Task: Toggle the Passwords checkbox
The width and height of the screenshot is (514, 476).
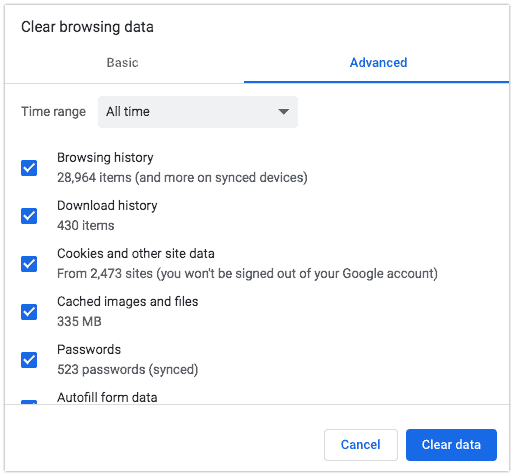Action: click(29, 360)
